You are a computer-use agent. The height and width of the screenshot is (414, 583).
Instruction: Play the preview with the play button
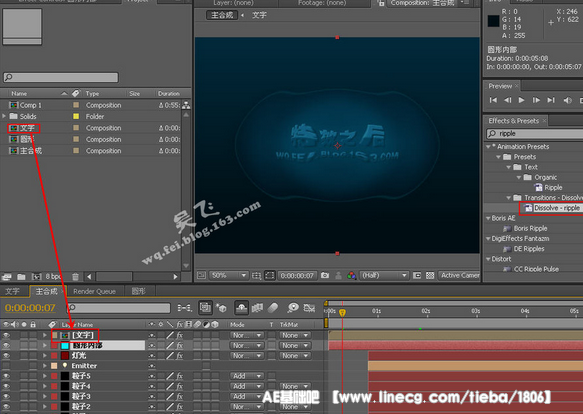coord(522,100)
